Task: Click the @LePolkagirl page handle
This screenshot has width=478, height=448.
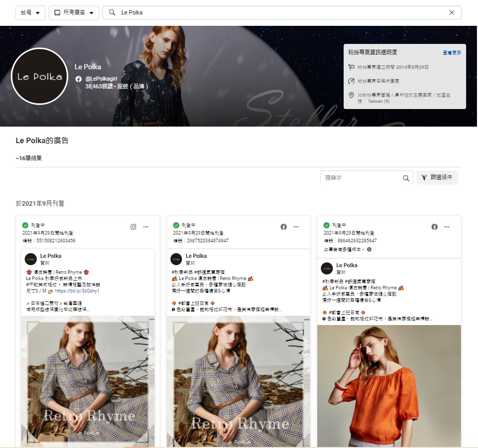Action: click(x=101, y=79)
